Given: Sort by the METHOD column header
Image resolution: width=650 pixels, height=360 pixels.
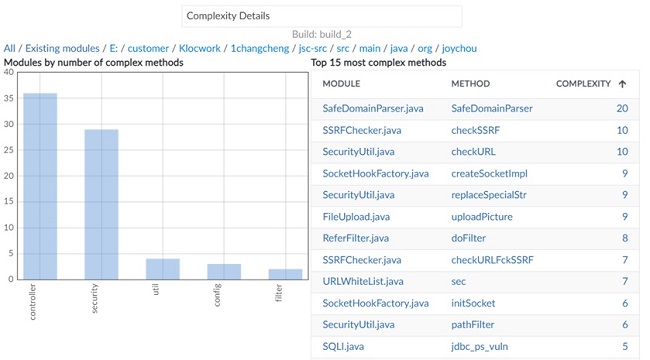Looking at the screenshot, I should [471, 84].
